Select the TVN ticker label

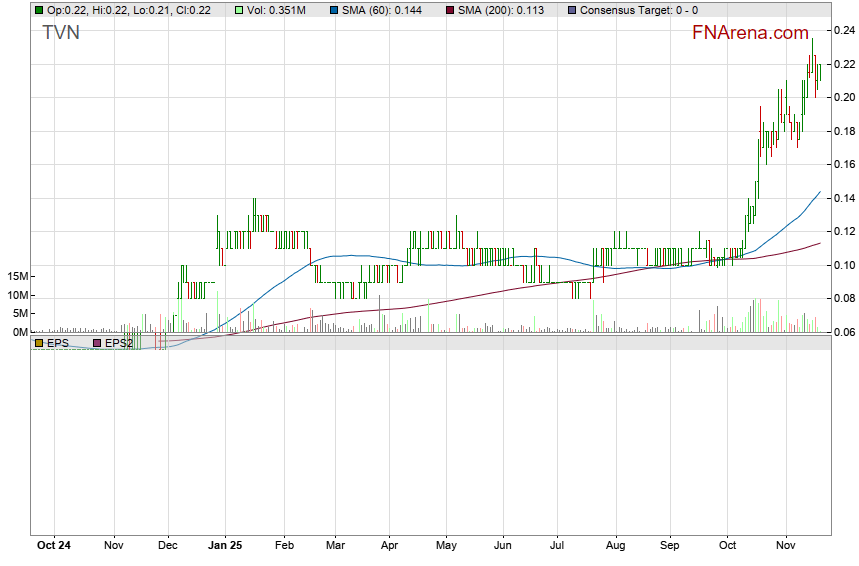tap(61, 33)
